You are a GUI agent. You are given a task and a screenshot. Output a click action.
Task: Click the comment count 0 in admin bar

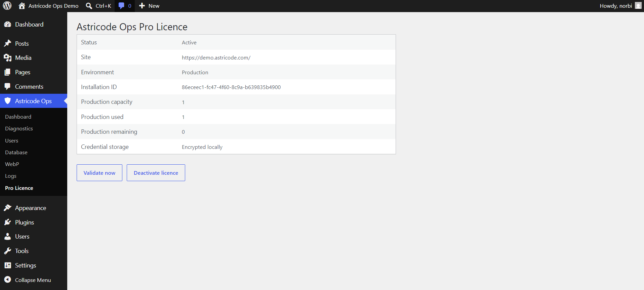(130, 6)
